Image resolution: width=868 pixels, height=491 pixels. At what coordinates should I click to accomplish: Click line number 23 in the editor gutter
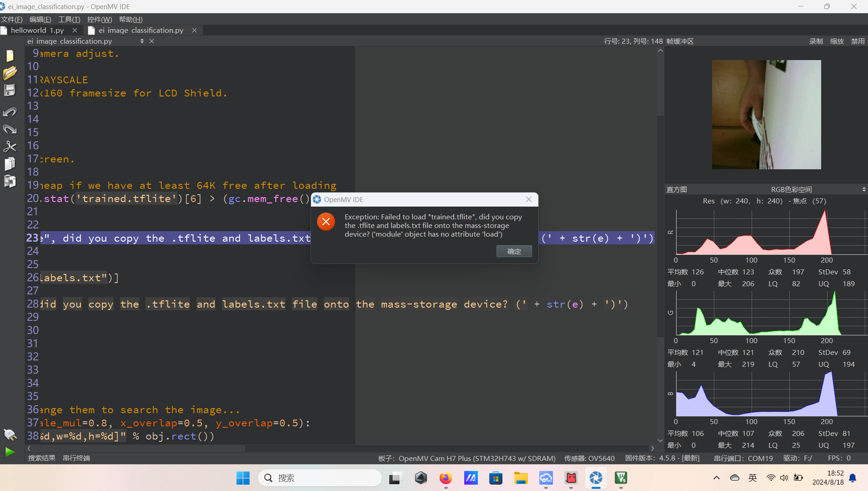pyautogui.click(x=32, y=238)
